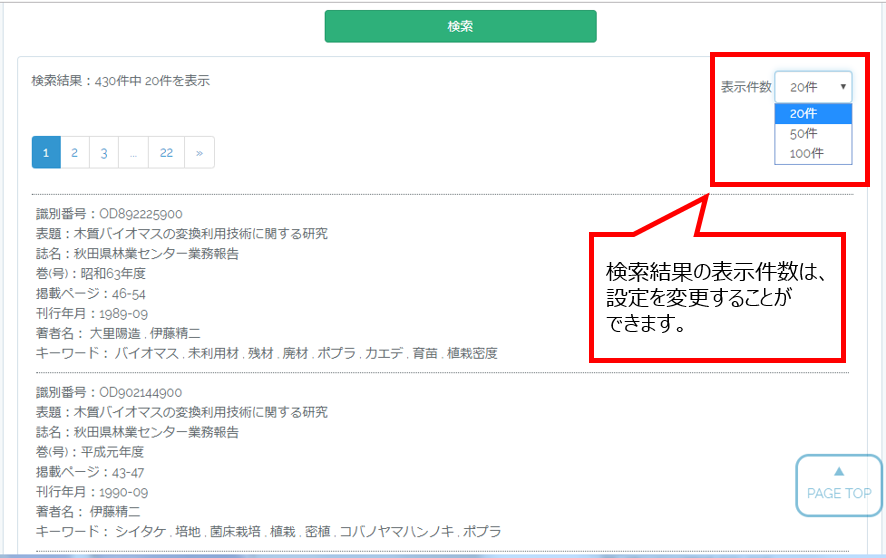Choose 50件 from the display count list
The height and width of the screenshot is (558, 886).
tap(813, 134)
